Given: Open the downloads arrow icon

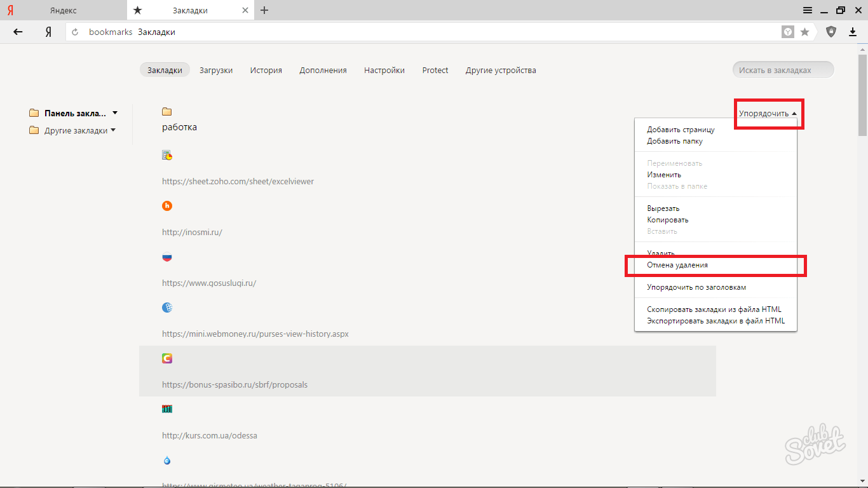Looking at the screenshot, I should point(853,32).
